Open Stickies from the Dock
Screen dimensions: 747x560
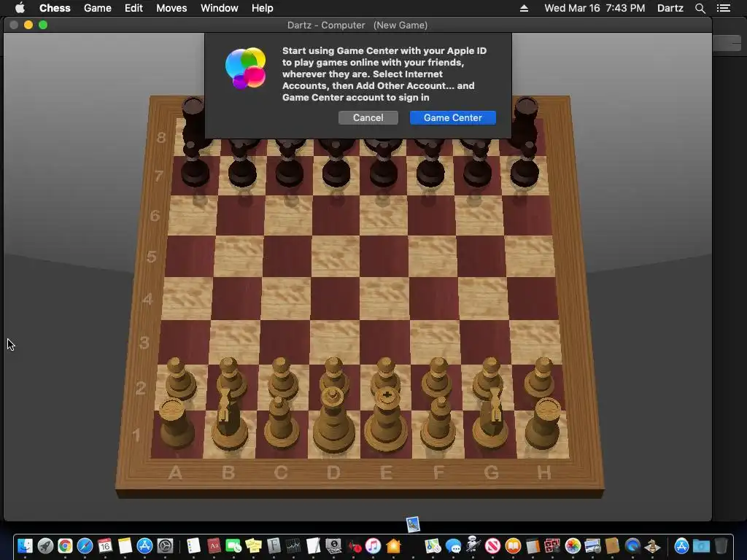(x=253, y=545)
